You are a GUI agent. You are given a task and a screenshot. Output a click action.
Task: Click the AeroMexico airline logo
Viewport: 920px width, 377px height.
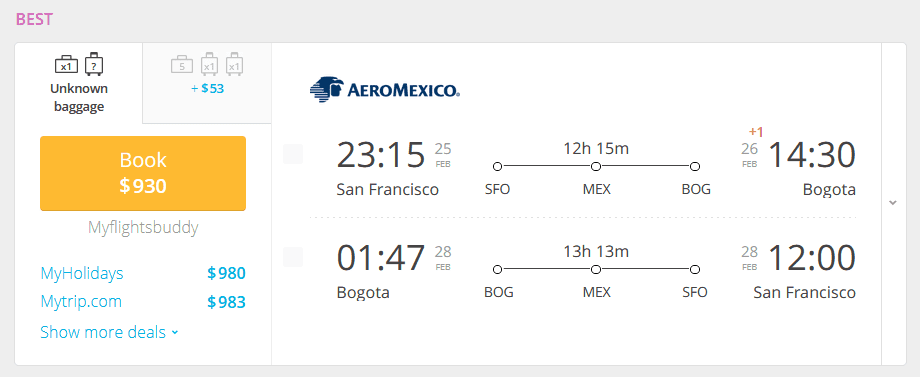point(384,89)
